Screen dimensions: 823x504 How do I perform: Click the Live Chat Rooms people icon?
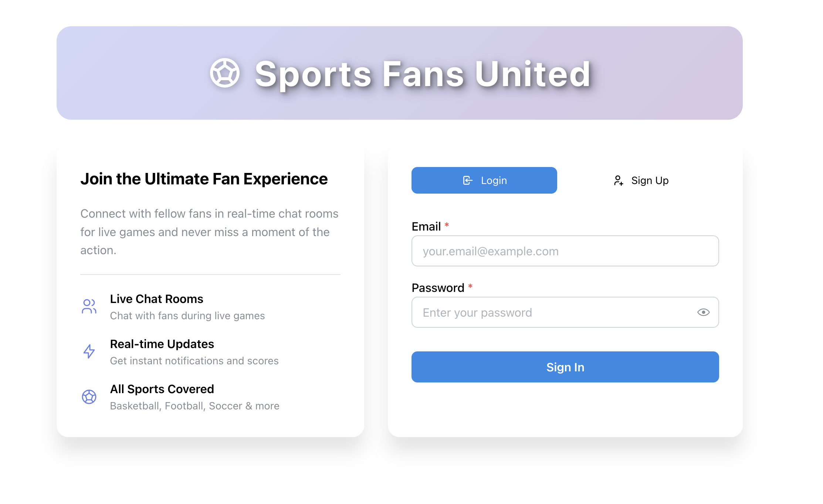pos(89,306)
